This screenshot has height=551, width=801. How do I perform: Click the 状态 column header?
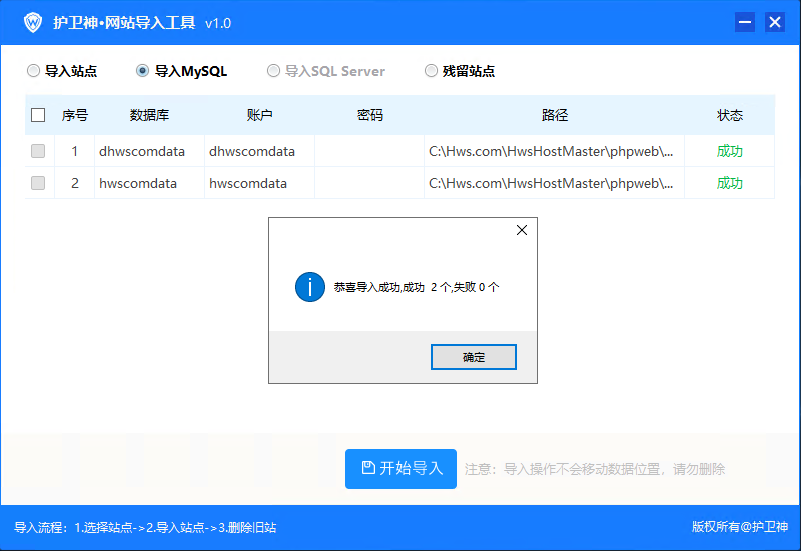[729, 115]
